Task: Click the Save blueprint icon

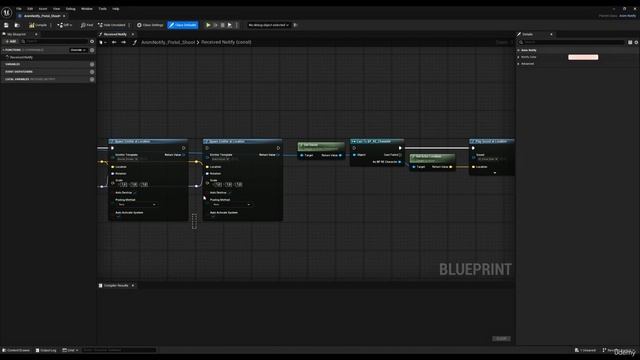Action: (x=6, y=25)
